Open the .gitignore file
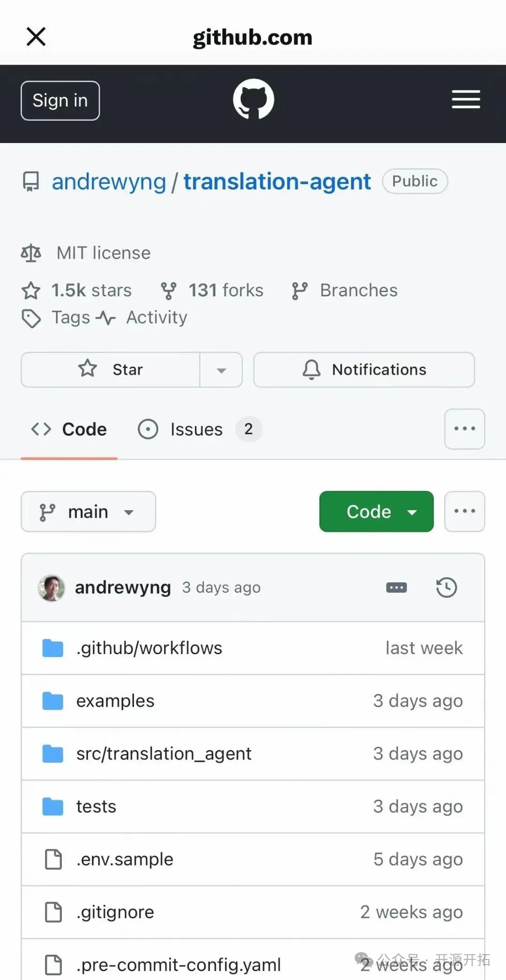Screen dimensions: 506x980 coord(115,912)
